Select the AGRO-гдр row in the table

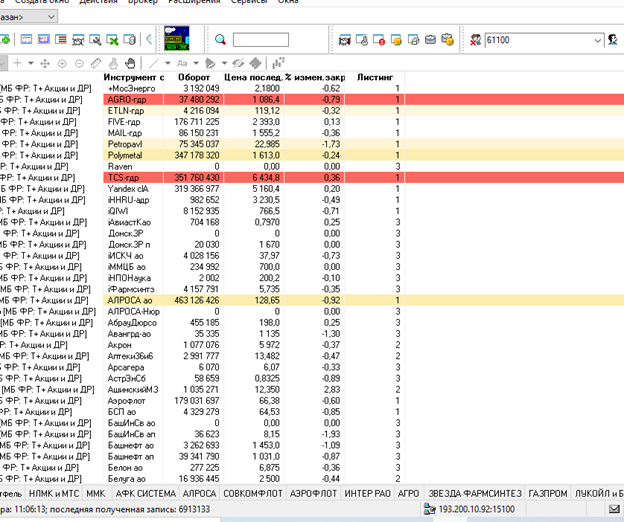click(312, 99)
